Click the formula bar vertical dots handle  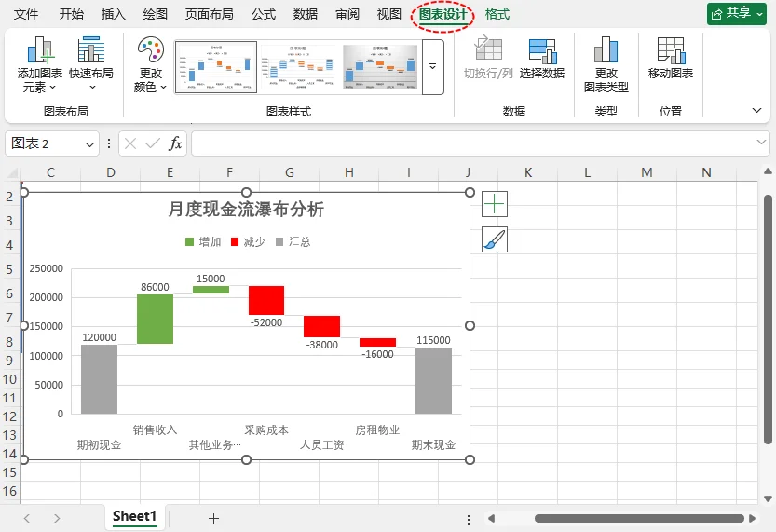pos(109,144)
